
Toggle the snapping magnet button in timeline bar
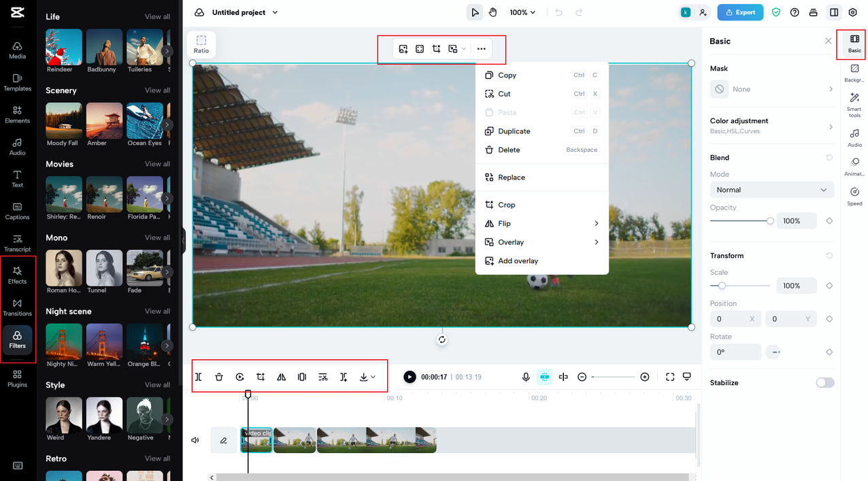(x=544, y=377)
